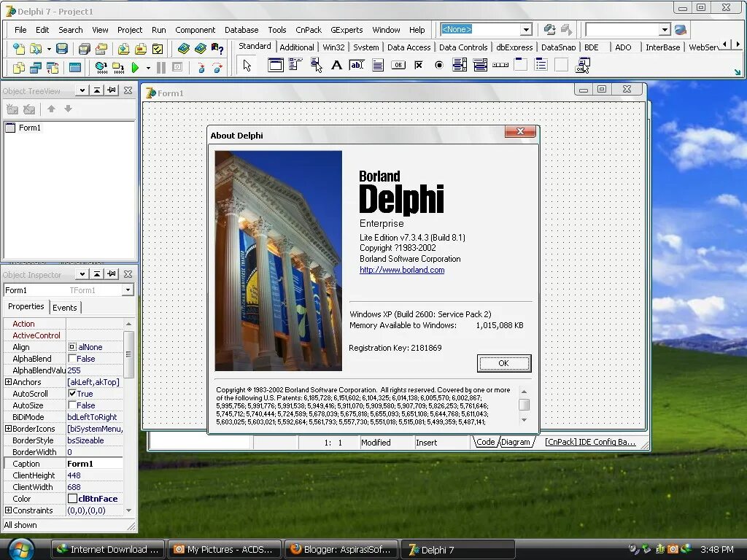Open the empty combo box in top toolbar
The width and height of the screenshot is (747, 560).
(x=665, y=29)
